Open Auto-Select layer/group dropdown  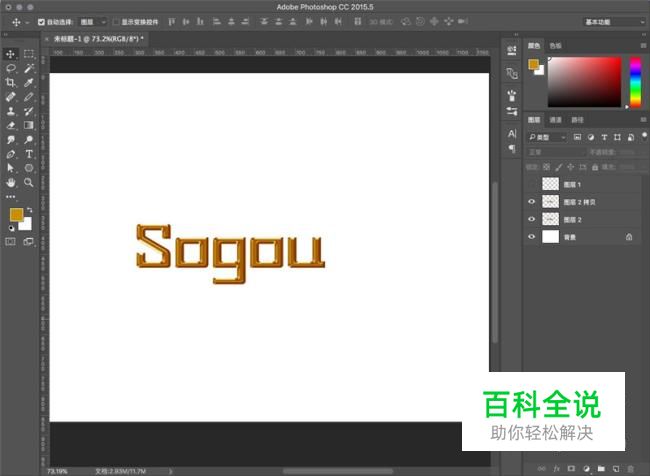click(x=93, y=22)
